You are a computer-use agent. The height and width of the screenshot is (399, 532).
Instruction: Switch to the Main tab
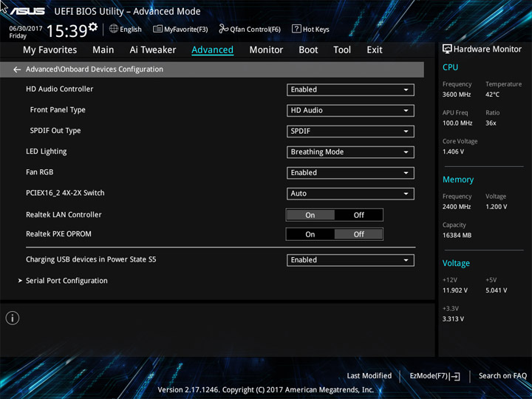pyautogui.click(x=103, y=50)
